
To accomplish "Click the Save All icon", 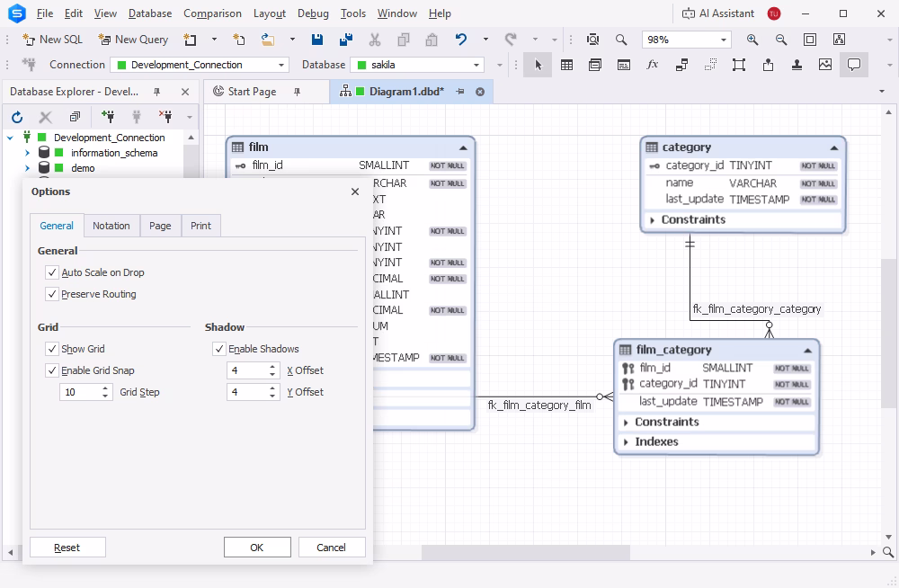I will (346, 40).
